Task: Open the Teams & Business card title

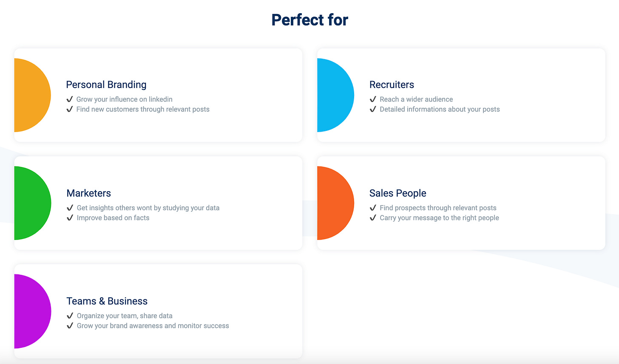Action: [107, 301]
